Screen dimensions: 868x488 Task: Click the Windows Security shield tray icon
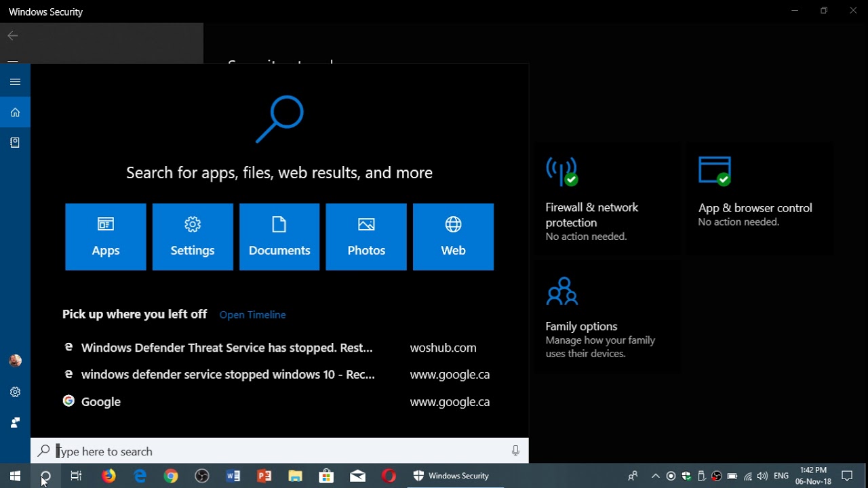click(x=686, y=476)
